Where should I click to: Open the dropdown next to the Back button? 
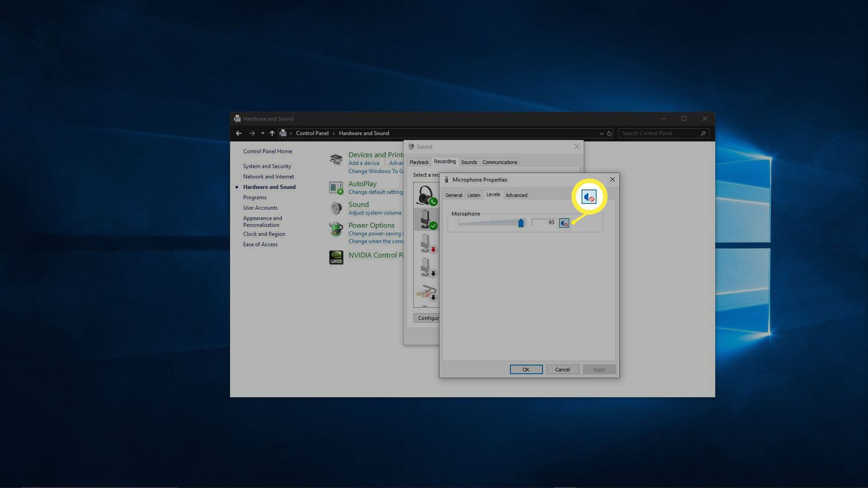coord(262,133)
